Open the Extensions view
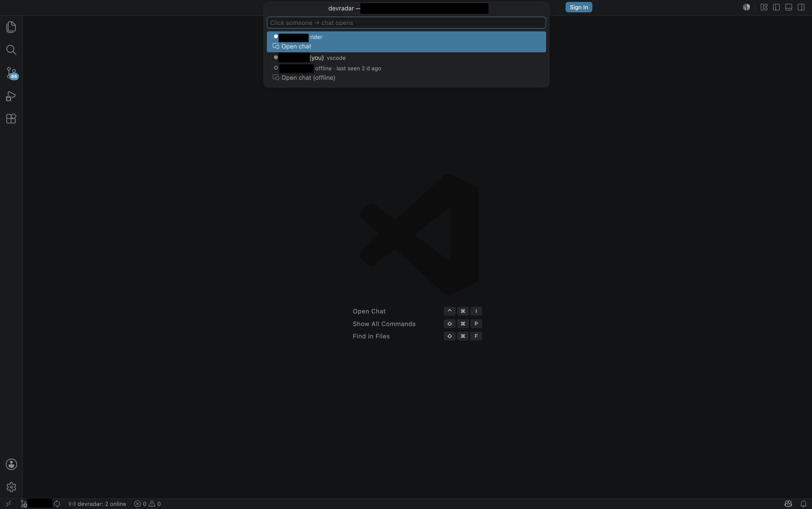The image size is (812, 509). (x=11, y=119)
